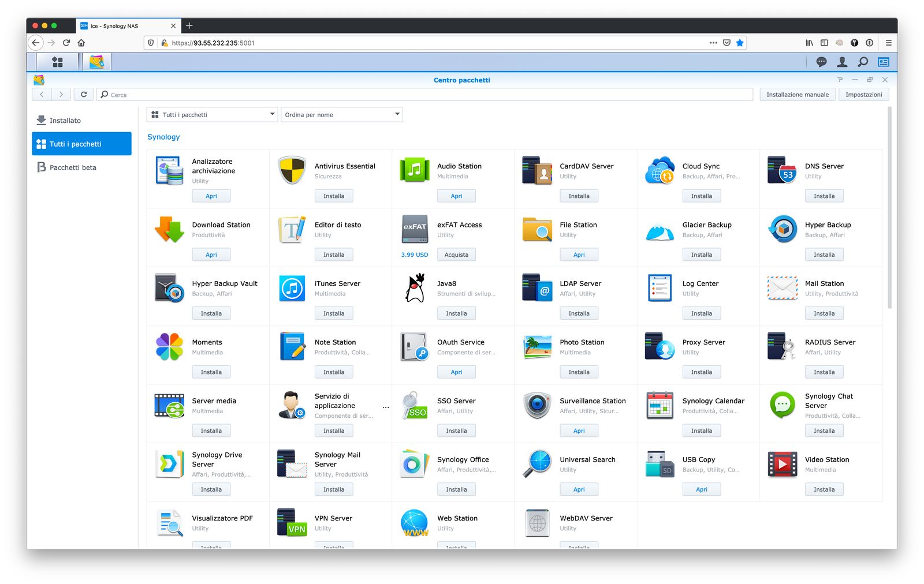The height and width of the screenshot is (584, 924).
Task: Click the Moments pinwheel icon
Action: coord(169,347)
